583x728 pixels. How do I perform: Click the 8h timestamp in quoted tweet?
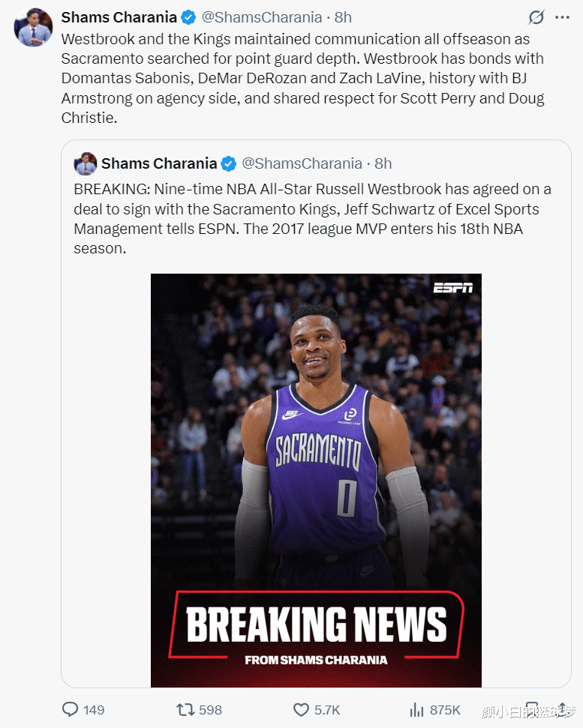pyautogui.click(x=383, y=163)
